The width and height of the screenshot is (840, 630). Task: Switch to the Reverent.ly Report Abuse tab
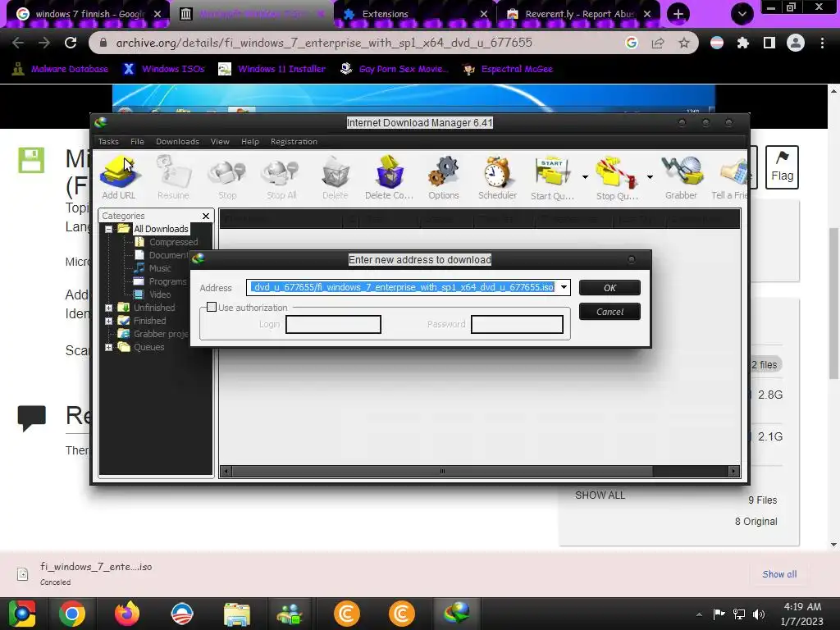578,14
